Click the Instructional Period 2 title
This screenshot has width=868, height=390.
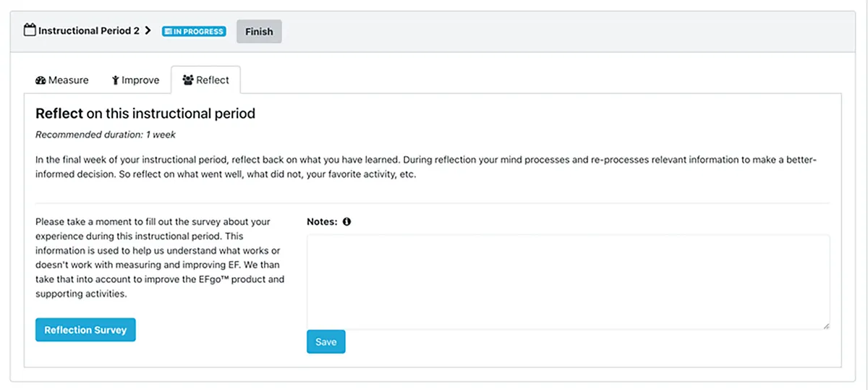tap(88, 31)
